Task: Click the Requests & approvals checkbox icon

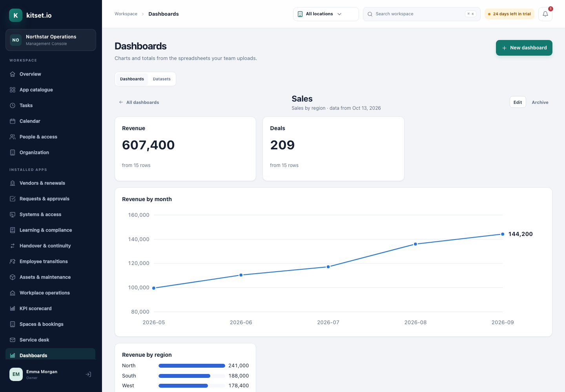Action: tap(13, 199)
